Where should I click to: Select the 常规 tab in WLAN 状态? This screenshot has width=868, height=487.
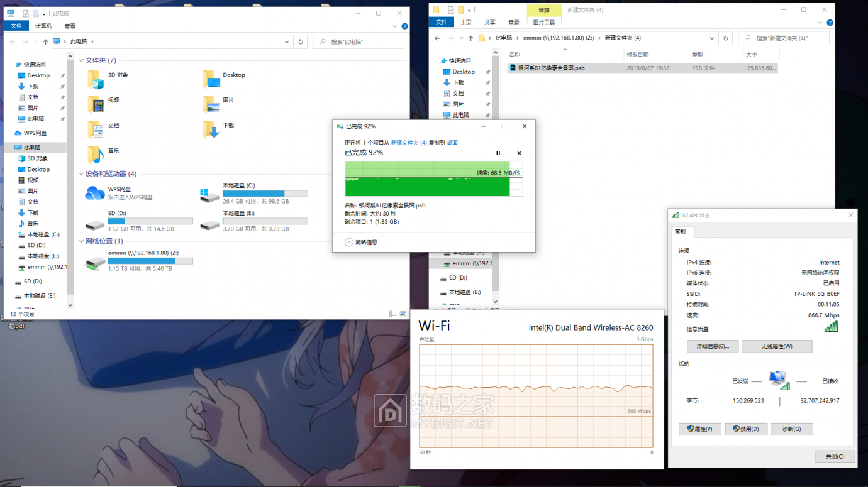click(681, 231)
